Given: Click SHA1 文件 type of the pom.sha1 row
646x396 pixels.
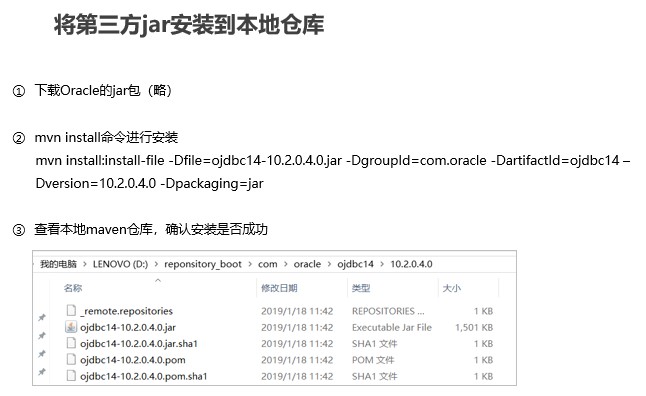Looking at the screenshot, I should 374,376.
